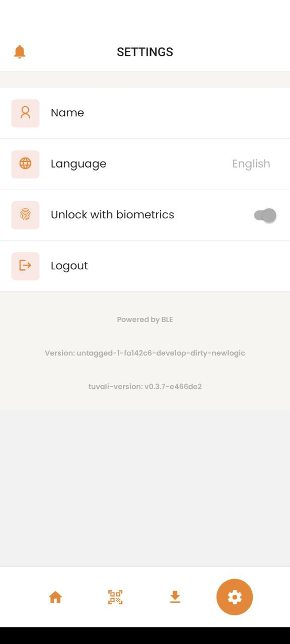Select the Home icon in bottom navigation
The width and height of the screenshot is (290, 644).
point(55,597)
